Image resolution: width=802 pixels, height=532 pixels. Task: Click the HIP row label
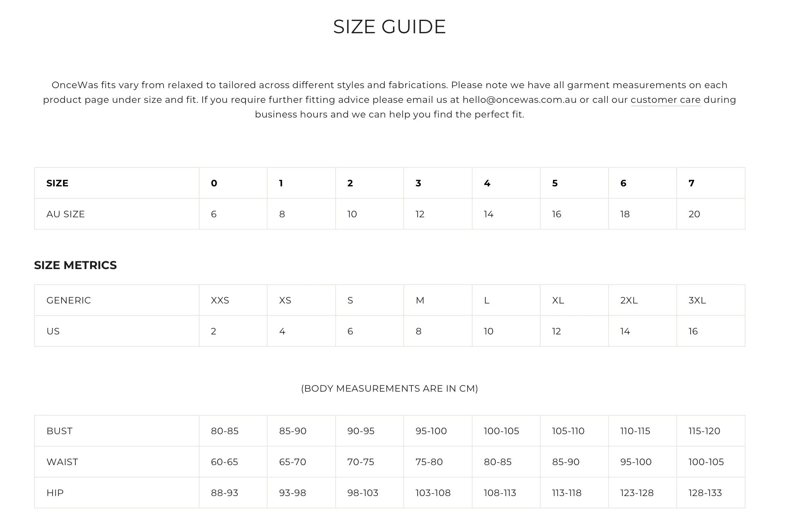117,493
